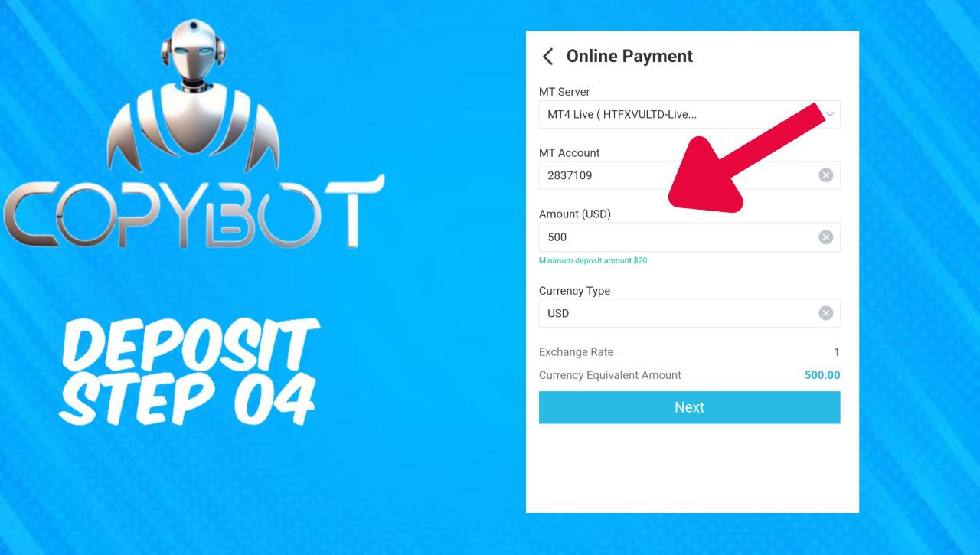Viewport: 980px width, 555px height.
Task: Click the Online Payment page title
Action: pos(629,57)
